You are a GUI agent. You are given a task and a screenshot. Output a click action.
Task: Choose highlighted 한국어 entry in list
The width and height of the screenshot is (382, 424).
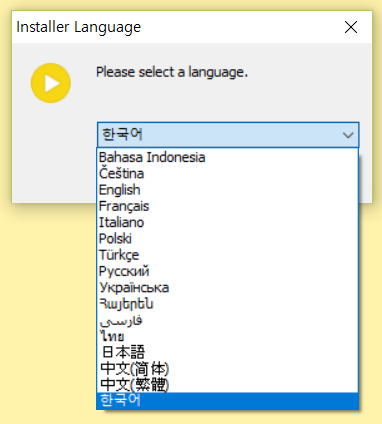click(228, 401)
